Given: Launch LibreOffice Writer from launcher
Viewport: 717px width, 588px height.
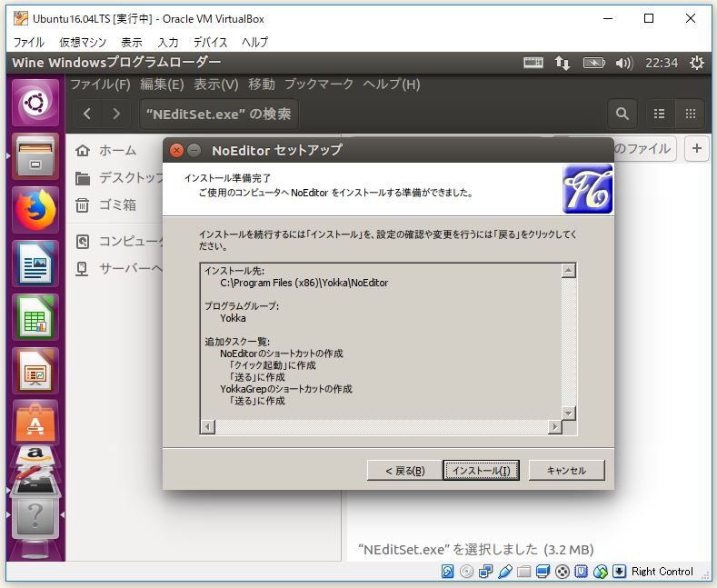Looking at the screenshot, I should tap(35, 264).
